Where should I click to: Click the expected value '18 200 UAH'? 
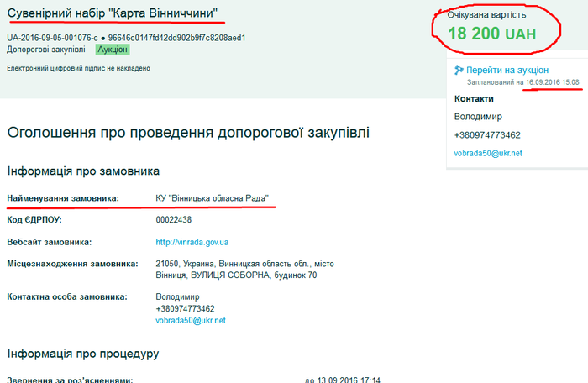[x=492, y=34]
